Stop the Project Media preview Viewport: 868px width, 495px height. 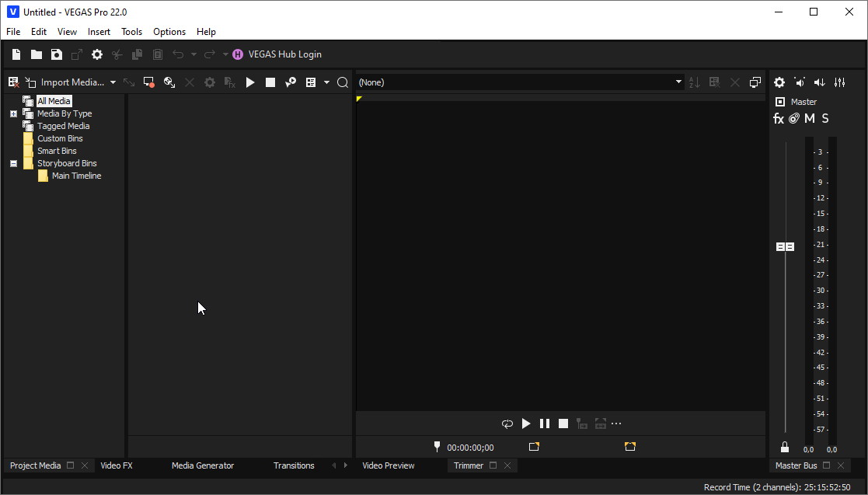(270, 82)
